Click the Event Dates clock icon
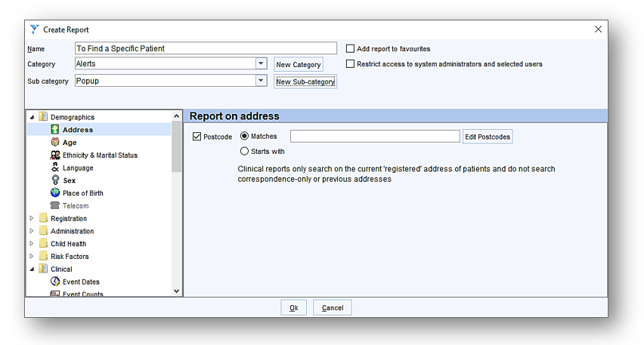This screenshot has height=345, width=644. click(54, 282)
